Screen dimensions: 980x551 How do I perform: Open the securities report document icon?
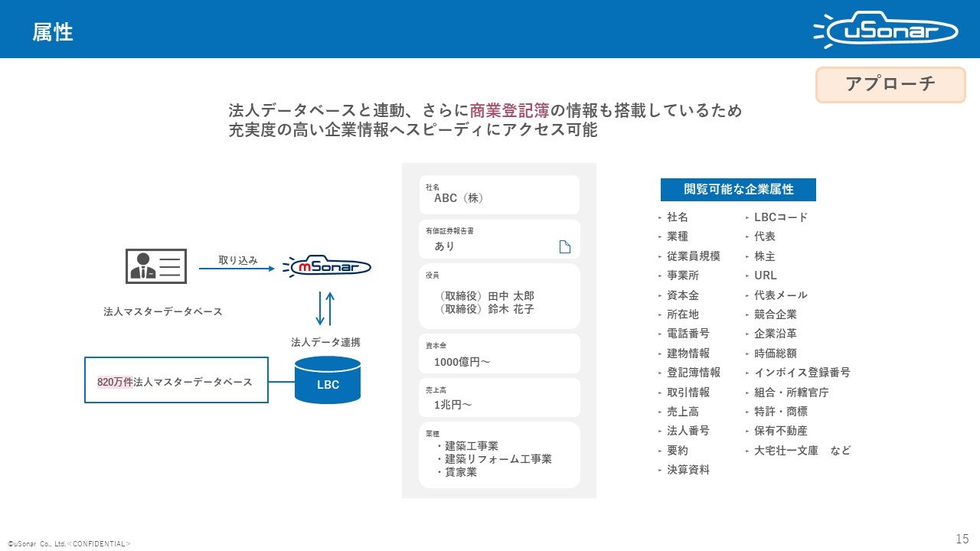pos(565,246)
